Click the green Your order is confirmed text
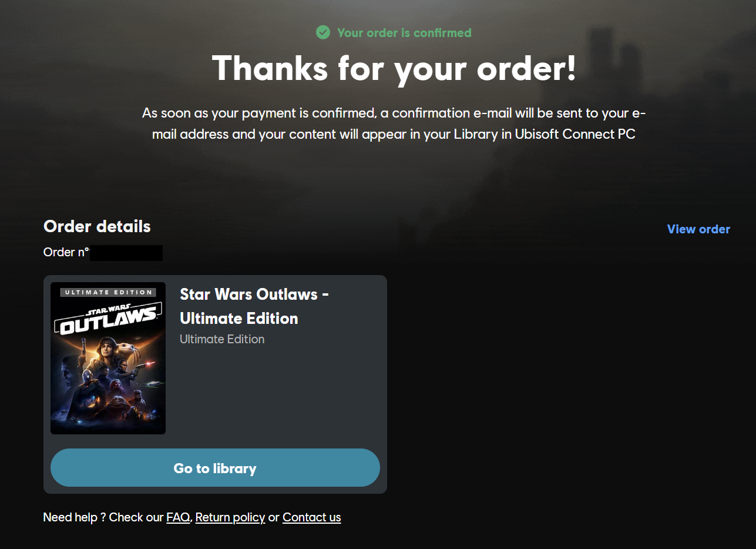756x549 pixels. point(404,33)
